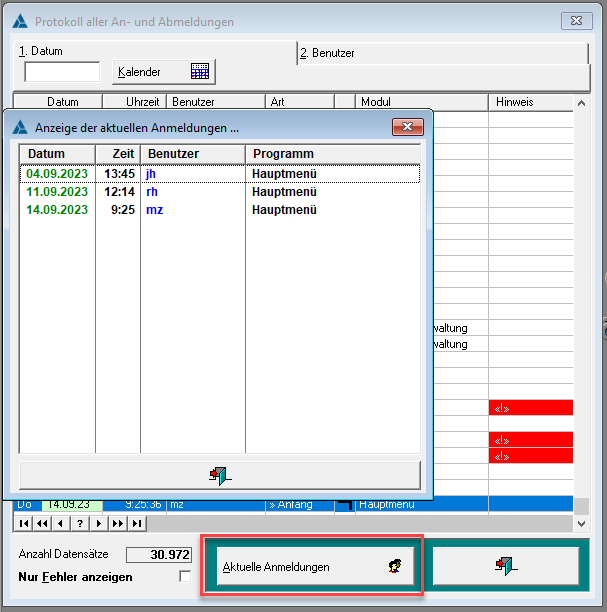Viewport: 607px width, 612px height.
Task: Select the login row for user jh
Action: [x=218, y=174]
